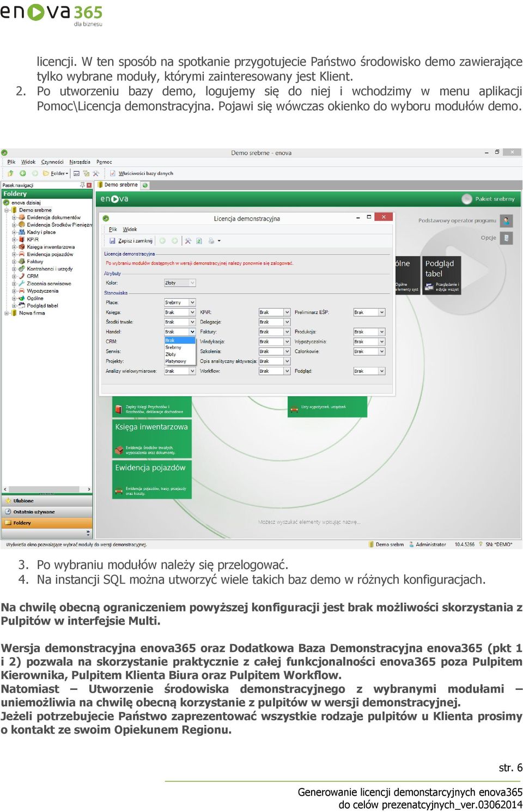This screenshot has width=523, height=812.
Task: Open the Ewidencja pojazdów green tile
Action: (x=152, y=479)
